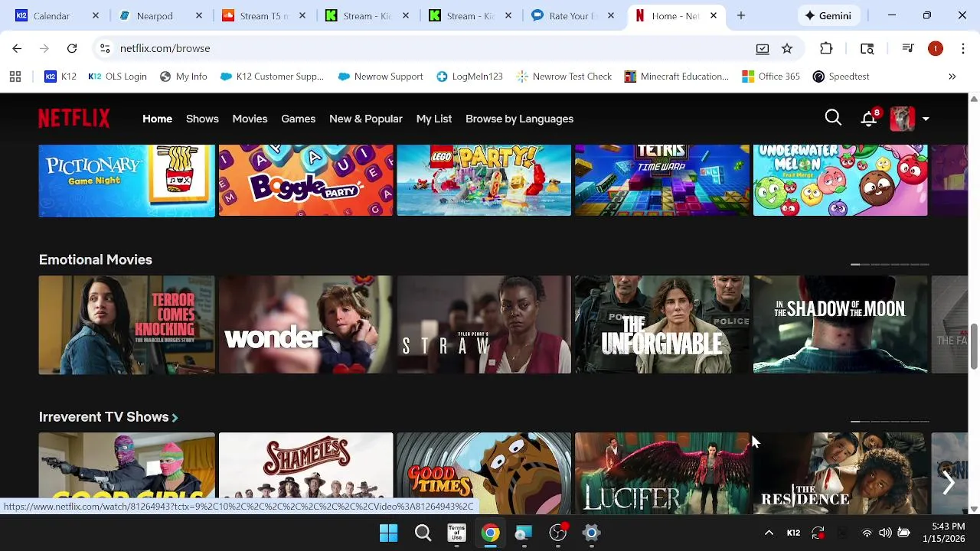This screenshot has height=551, width=980.
Task: Advance Irreverent TV Shows row with right arrow
Action: point(949,482)
